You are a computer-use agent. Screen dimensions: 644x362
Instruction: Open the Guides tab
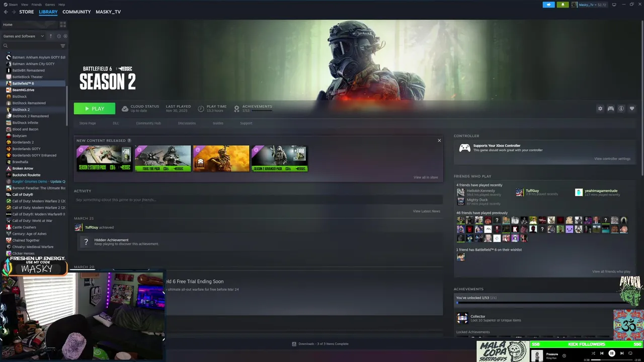click(218, 123)
